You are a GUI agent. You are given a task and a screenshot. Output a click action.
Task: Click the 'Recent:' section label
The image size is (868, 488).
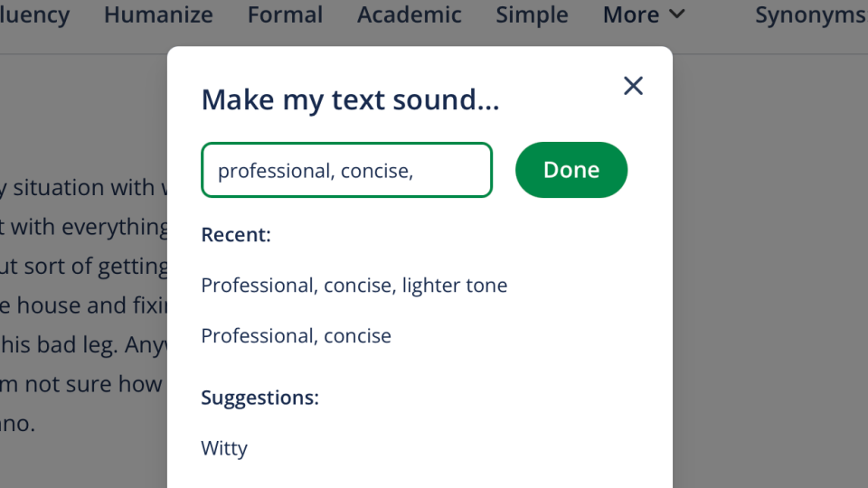pos(236,235)
